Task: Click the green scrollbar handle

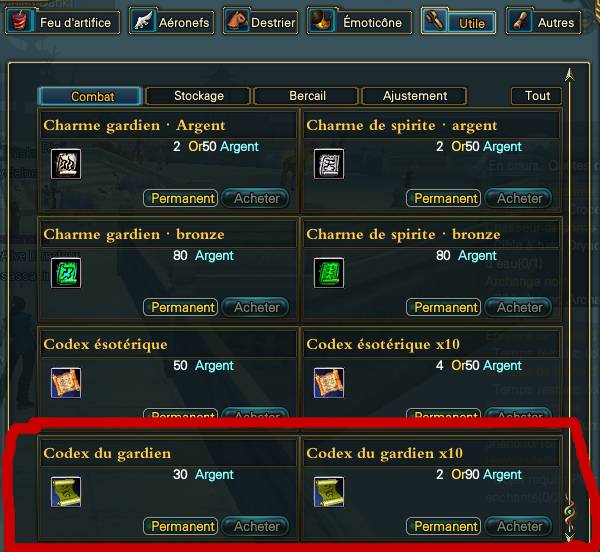Action: point(570,511)
